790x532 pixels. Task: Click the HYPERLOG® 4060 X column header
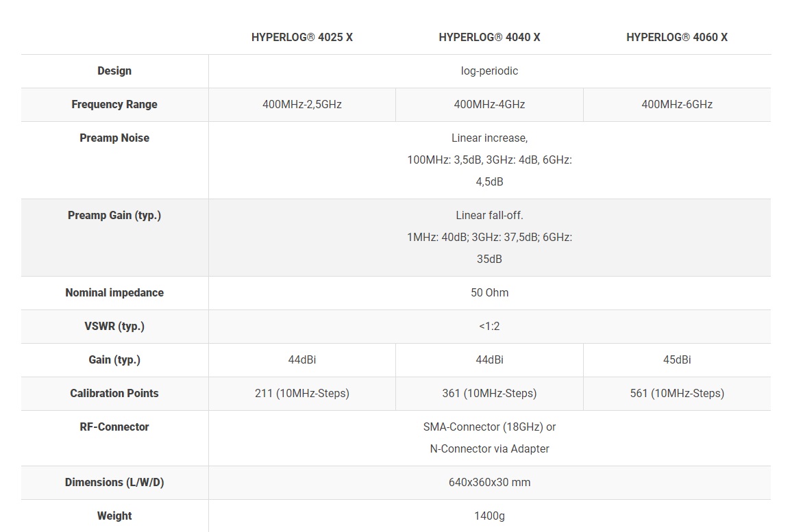(x=677, y=37)
